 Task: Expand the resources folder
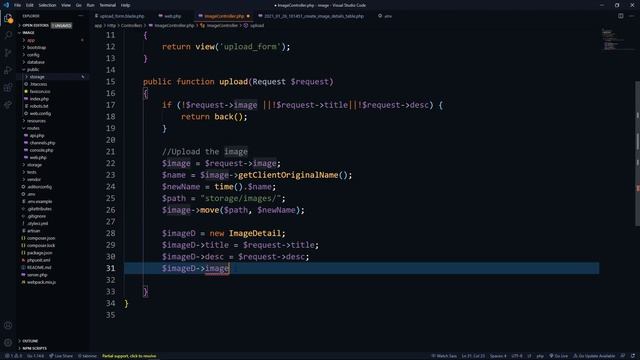click(52, 121)
